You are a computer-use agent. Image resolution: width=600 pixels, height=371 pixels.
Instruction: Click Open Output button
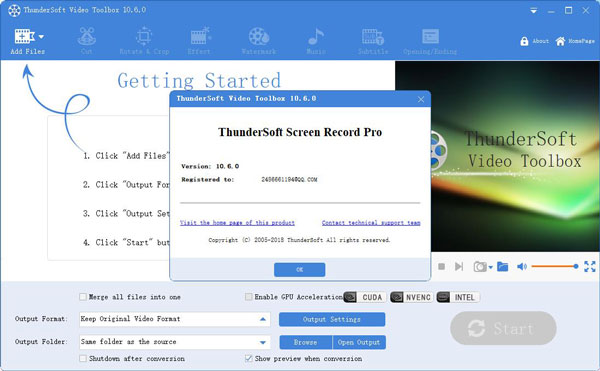coord(359,342)
